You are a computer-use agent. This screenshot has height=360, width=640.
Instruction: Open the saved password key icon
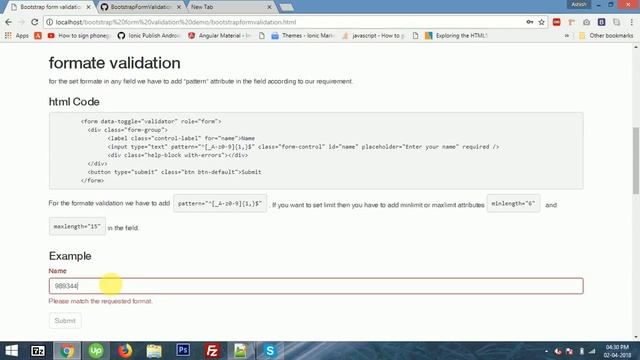pyautogui.click(x=529, y=22)
